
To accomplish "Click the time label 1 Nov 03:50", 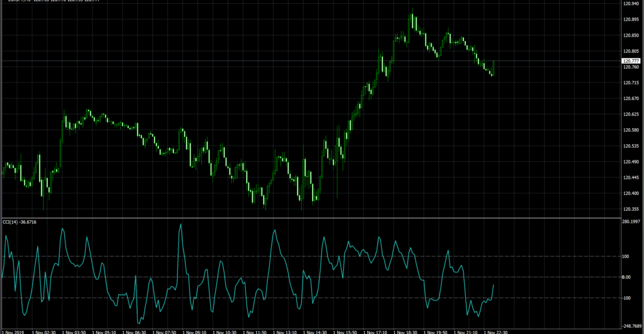I will [74, 332].
